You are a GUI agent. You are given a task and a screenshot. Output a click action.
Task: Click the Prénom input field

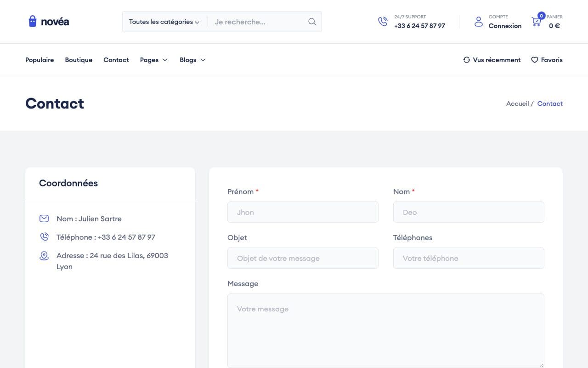pos(303,212)
